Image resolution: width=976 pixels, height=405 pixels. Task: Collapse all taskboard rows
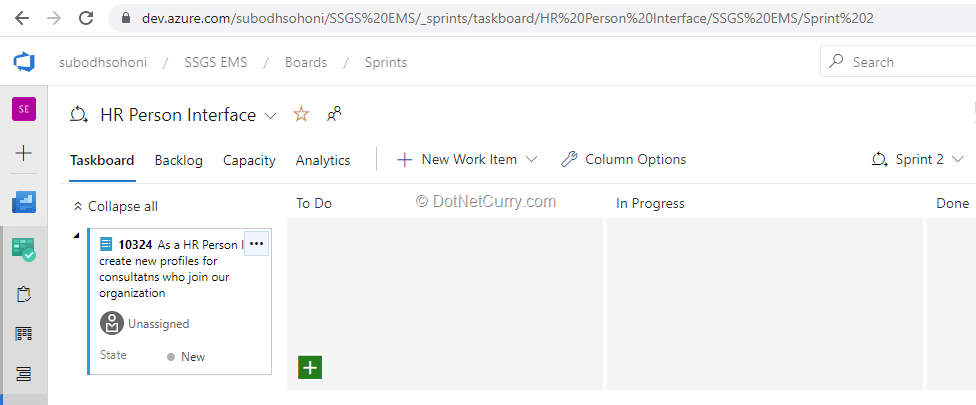[x=116, y=206]
